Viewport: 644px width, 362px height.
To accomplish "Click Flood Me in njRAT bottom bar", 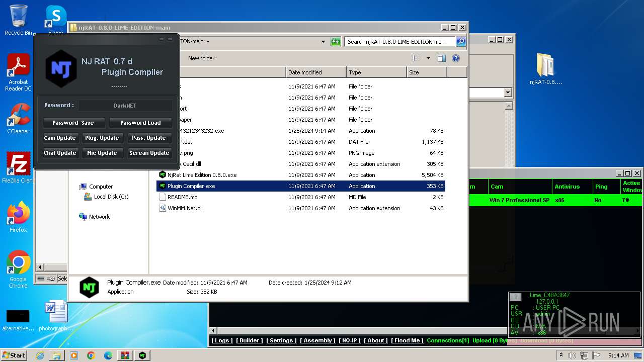I will coord(407,340).
